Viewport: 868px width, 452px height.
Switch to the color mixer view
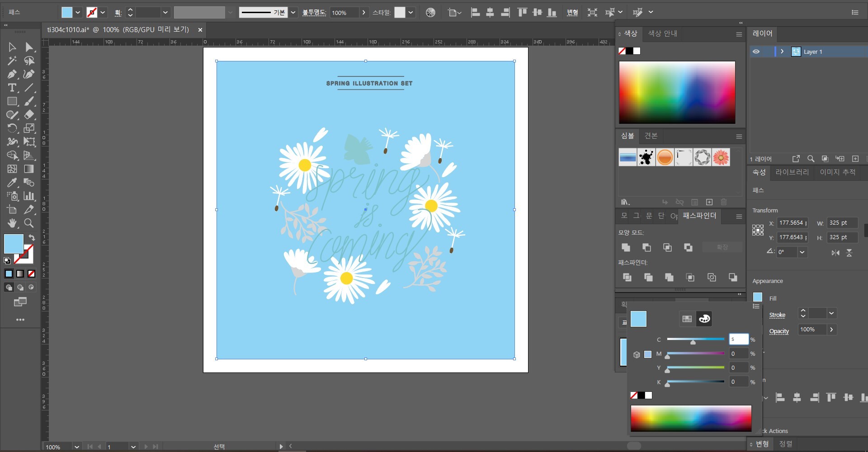pyautogui.click(x=704, y=319)
